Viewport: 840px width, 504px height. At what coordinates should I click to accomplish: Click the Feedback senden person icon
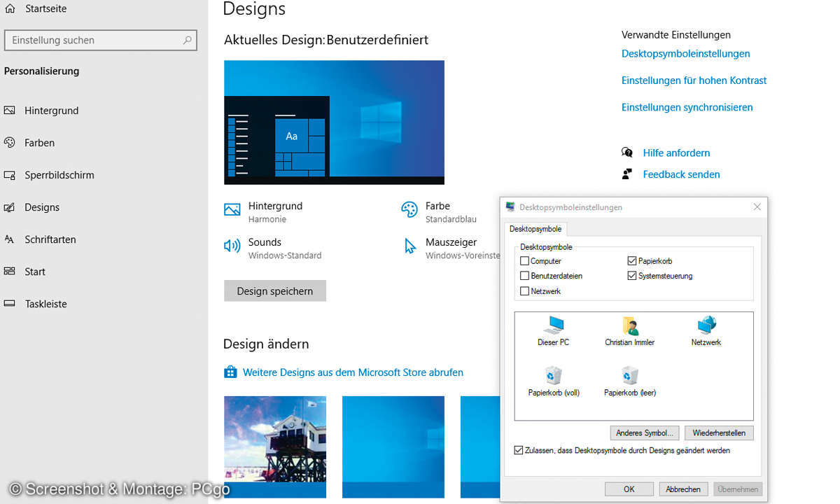click(627, 174)
